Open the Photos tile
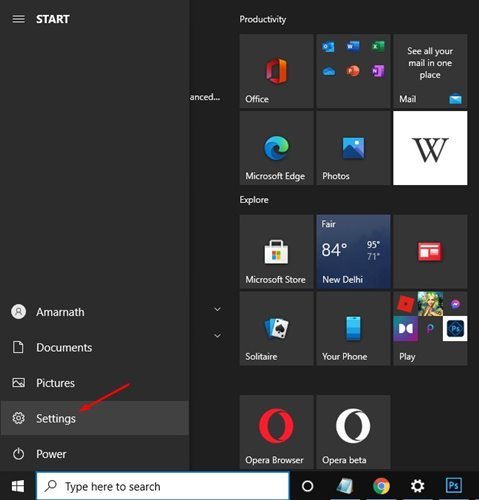The image size is (479, 500). pos(353,148)
